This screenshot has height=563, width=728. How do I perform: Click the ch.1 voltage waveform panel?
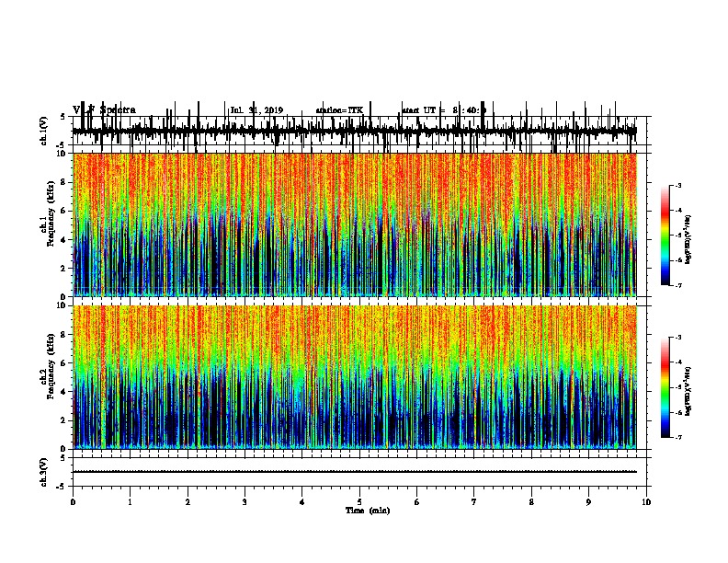[x=359, y=131]
